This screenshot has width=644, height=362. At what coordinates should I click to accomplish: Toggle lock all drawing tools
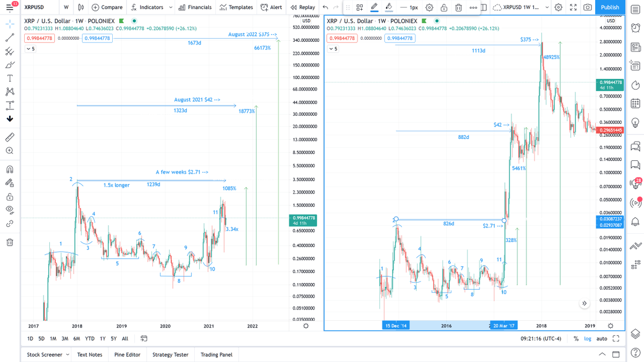[x=10, y=197]
